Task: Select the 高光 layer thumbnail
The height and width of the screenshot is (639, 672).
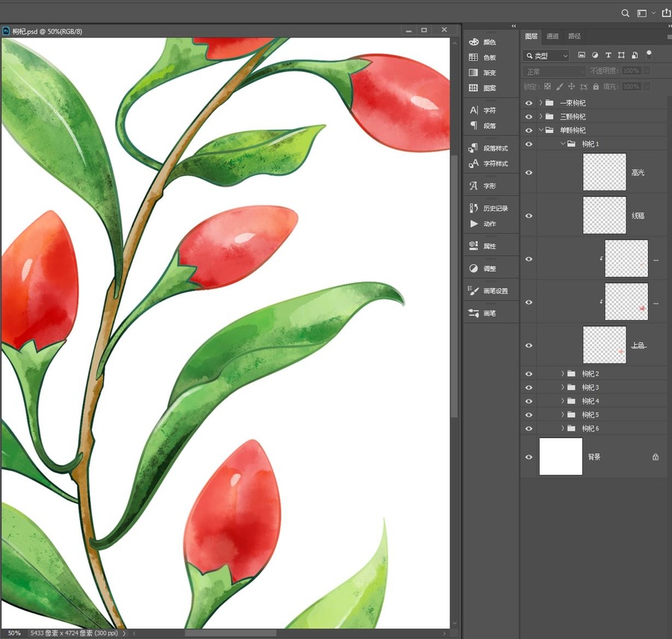Action: (x=604, y=172)
